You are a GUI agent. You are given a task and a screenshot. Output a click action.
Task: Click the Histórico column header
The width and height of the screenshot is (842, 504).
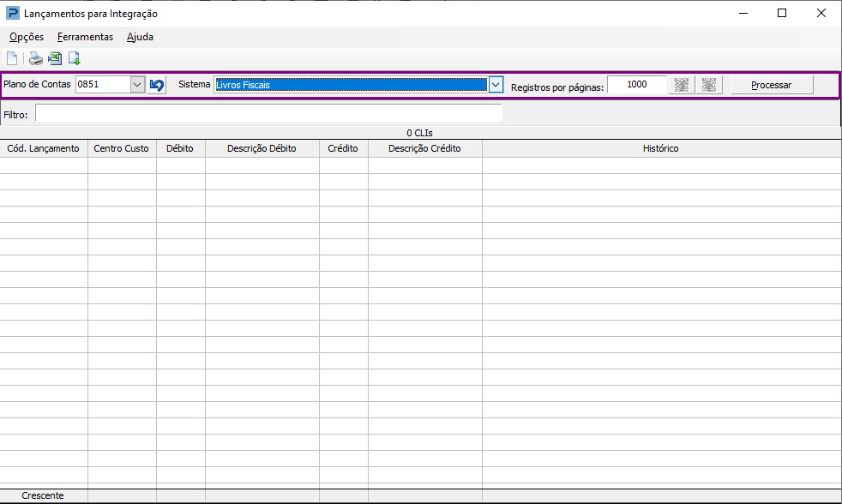tap(661, 148)
